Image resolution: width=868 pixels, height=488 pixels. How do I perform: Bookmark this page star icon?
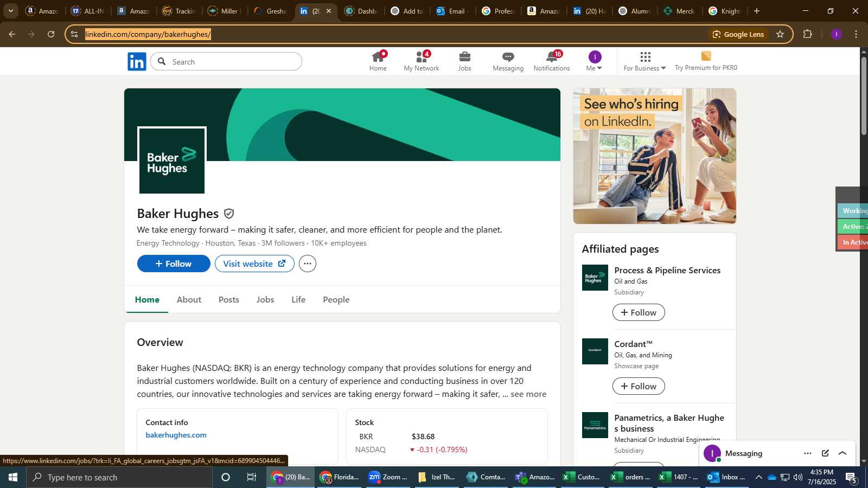click(x=780, y=34)
